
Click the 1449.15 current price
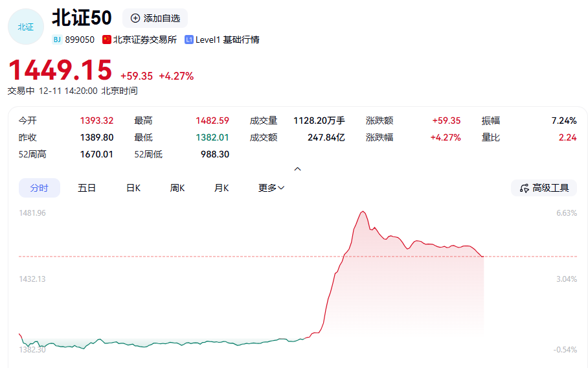click(60, 70)
